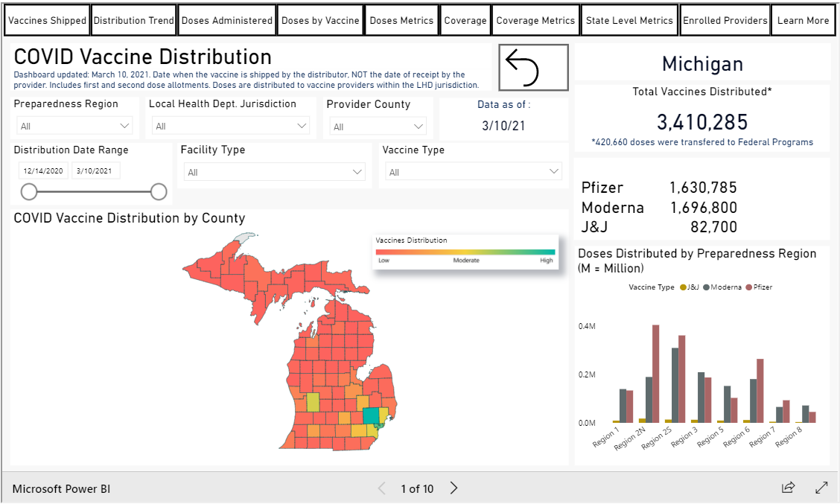Click the Share icon in the footer
Viewport: 840px width, 504px height.
[x=788, y=488]
